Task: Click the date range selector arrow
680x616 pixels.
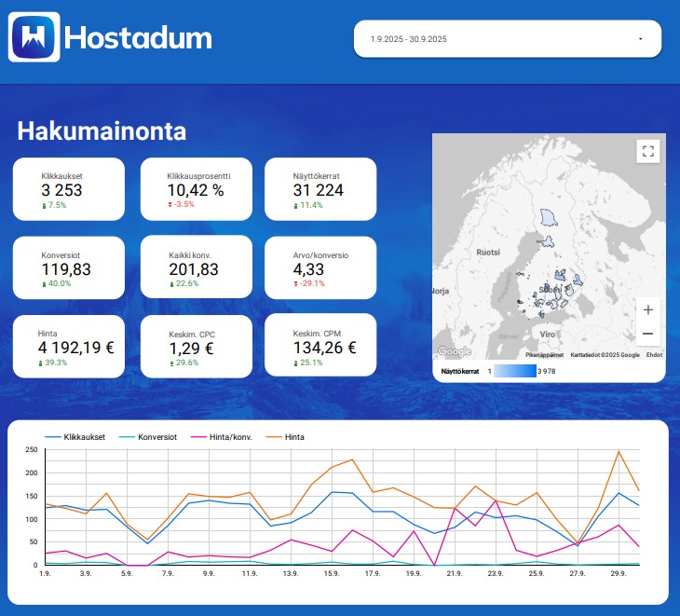Action: click(640, 39)
